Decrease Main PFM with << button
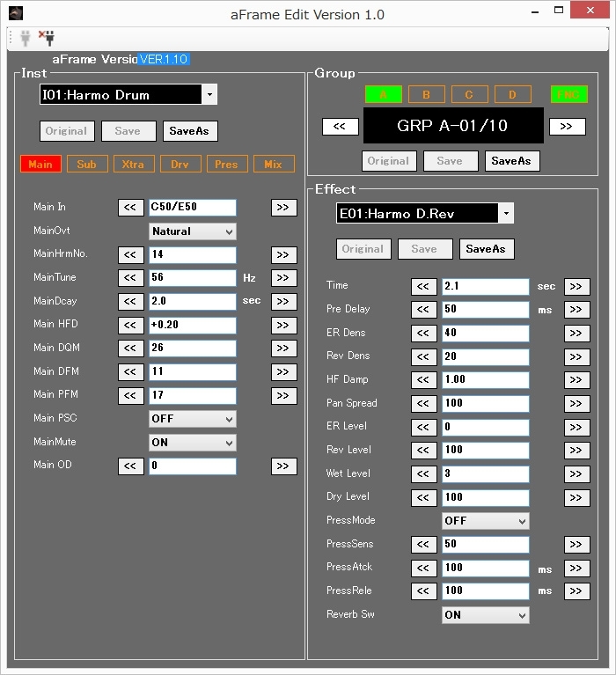 click(x=130, y=396)
